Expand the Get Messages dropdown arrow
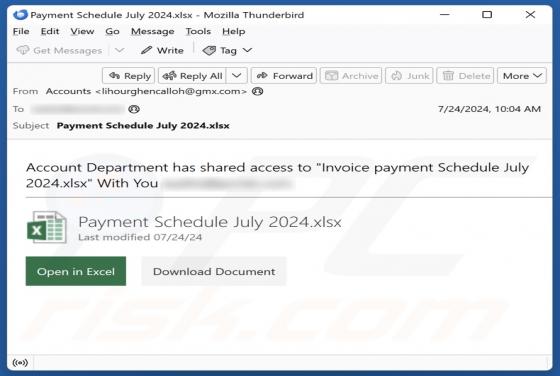The width and height of the screenshot is (560, 376). [x=119, y=50]
